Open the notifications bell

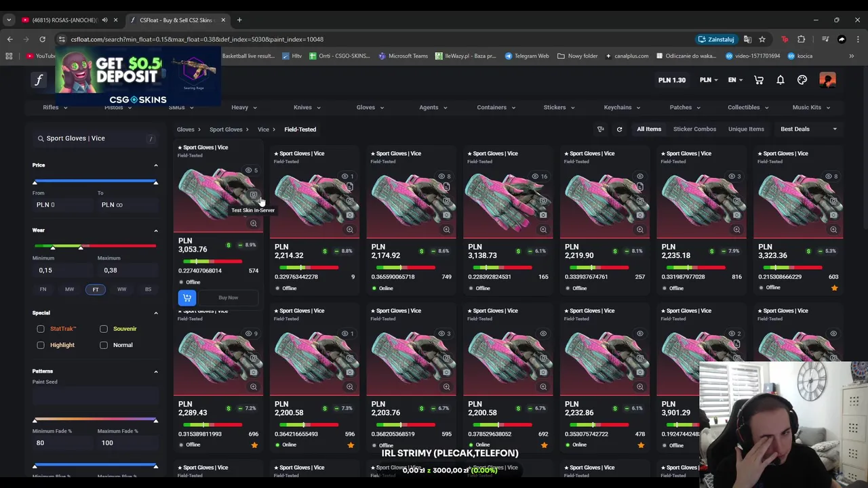point(781,80)
